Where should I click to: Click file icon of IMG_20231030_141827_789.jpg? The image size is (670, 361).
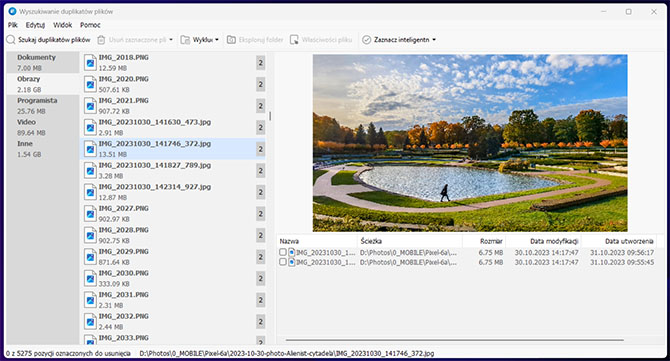coord(90,170)
